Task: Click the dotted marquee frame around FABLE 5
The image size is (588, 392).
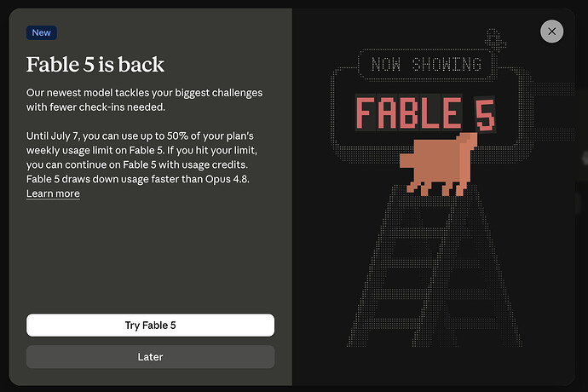Action: 431,112
